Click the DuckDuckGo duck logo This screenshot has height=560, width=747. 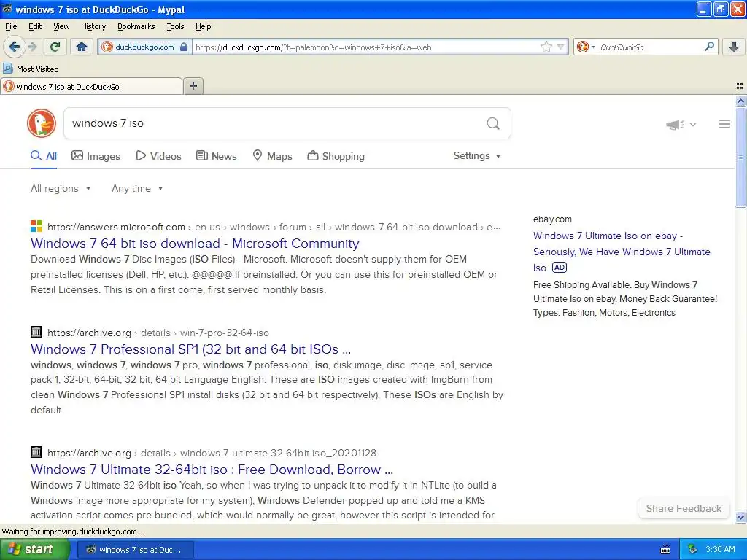point(42,123)
